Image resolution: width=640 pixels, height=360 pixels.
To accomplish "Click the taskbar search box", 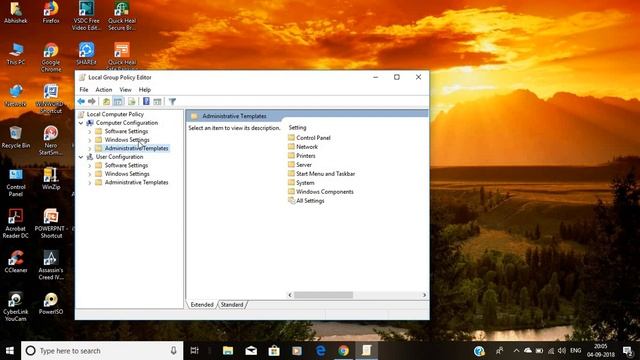I will pos(102,351).
